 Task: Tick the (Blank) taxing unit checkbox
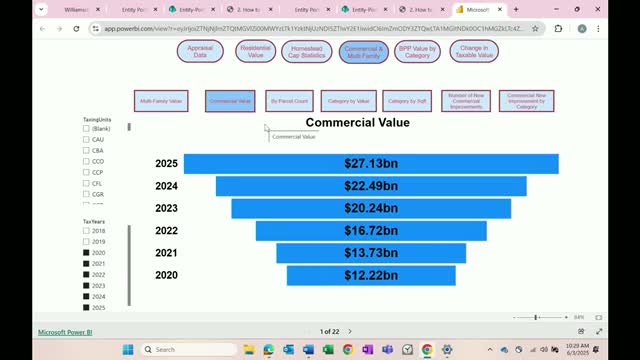pyautogui.click(x=86, y=128)
